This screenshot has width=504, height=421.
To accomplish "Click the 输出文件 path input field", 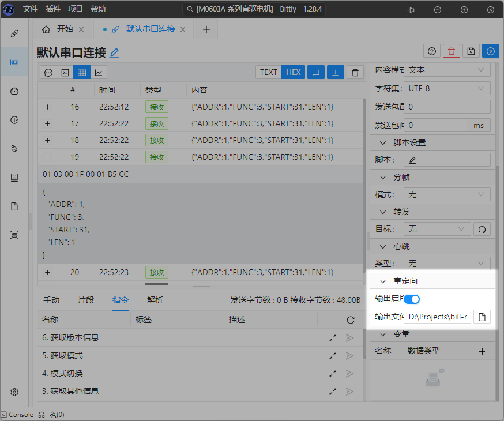I will (437, 317).
